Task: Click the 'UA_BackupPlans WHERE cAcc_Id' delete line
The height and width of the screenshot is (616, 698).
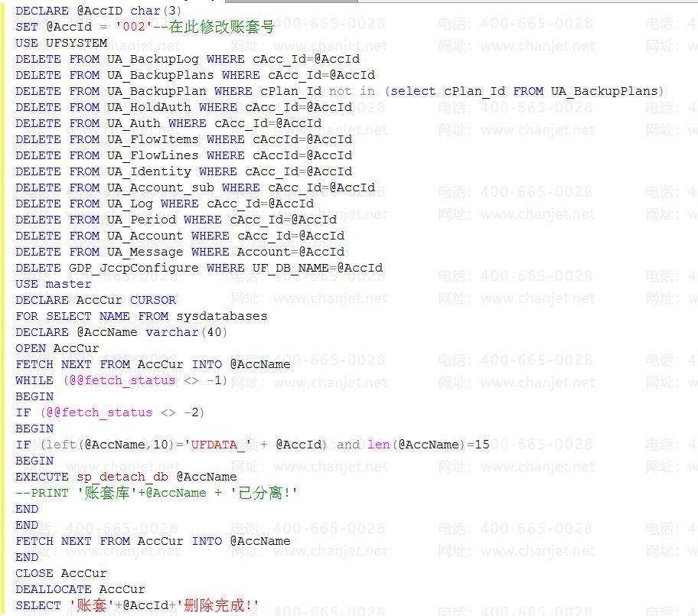Action: click(x=195, y=75)
